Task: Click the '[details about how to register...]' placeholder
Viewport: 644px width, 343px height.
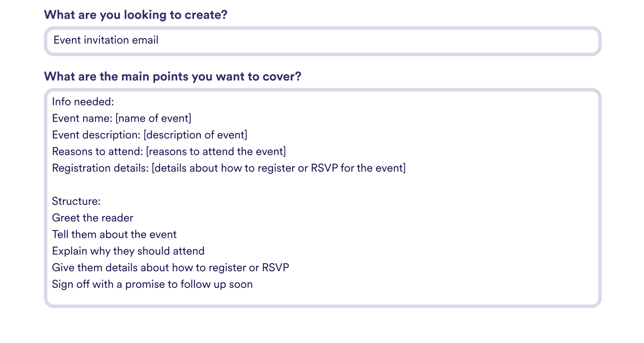Action: pyautogui.click(x=279, y=168)
